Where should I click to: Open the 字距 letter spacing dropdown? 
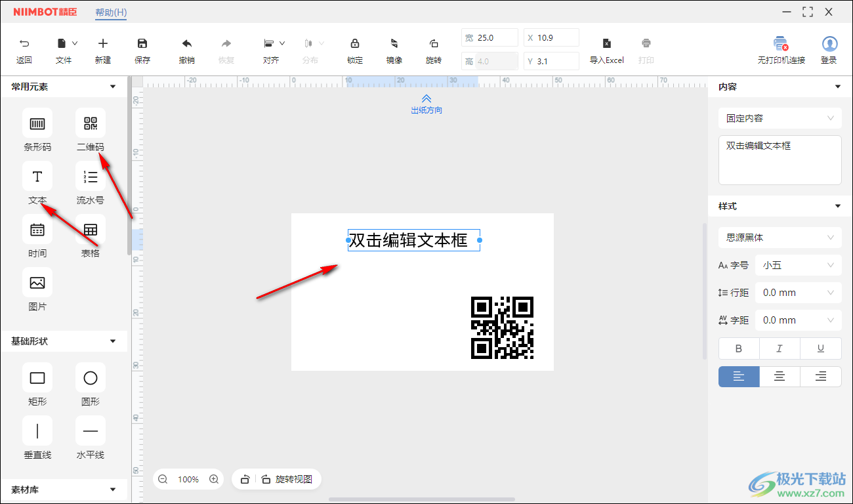[x=799, y=320]
